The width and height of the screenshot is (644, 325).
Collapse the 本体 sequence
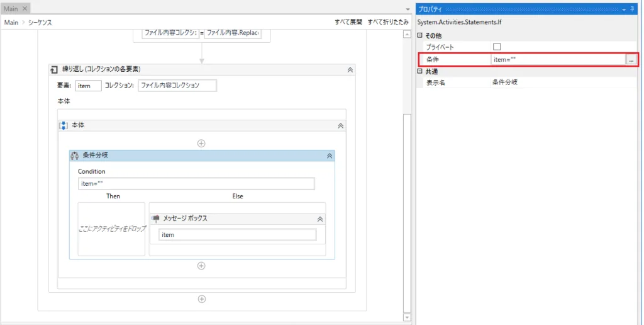point(340,126)
